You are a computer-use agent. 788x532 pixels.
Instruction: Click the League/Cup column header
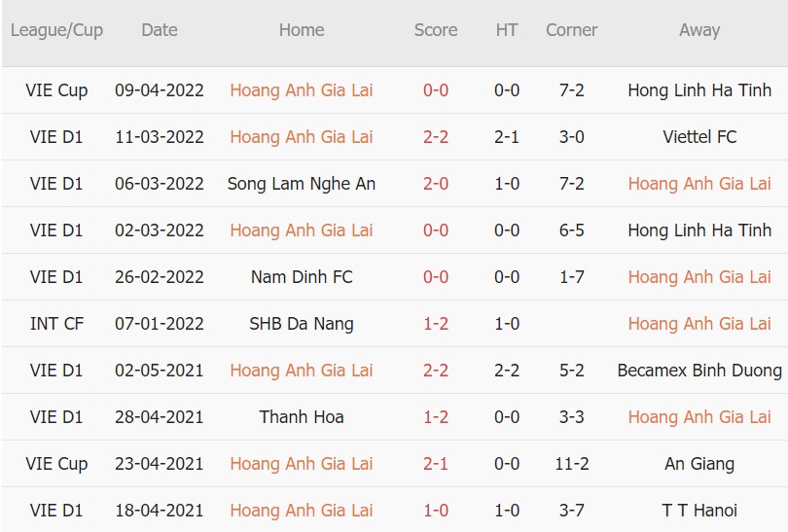click(56, 30)
